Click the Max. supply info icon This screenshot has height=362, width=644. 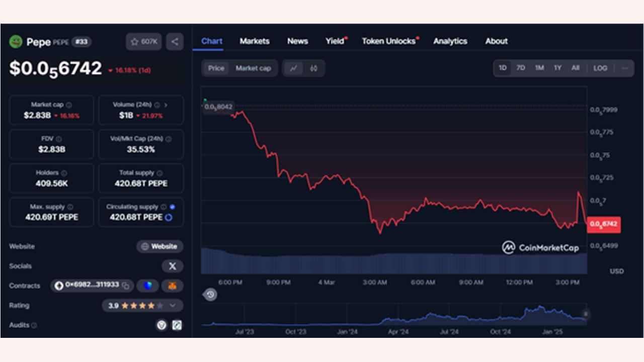70,207
